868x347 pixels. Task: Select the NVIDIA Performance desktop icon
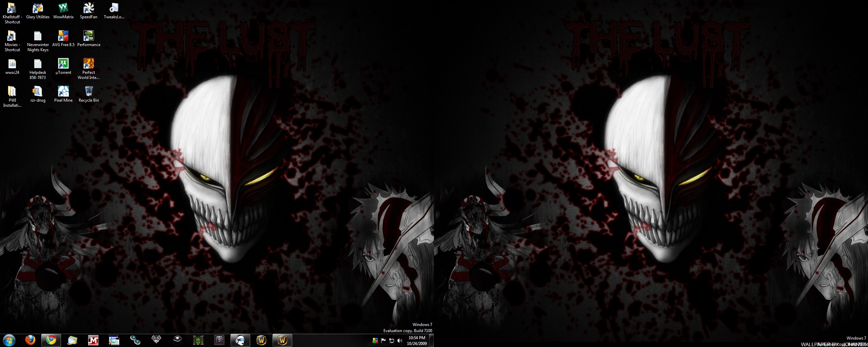pos(88,39)
